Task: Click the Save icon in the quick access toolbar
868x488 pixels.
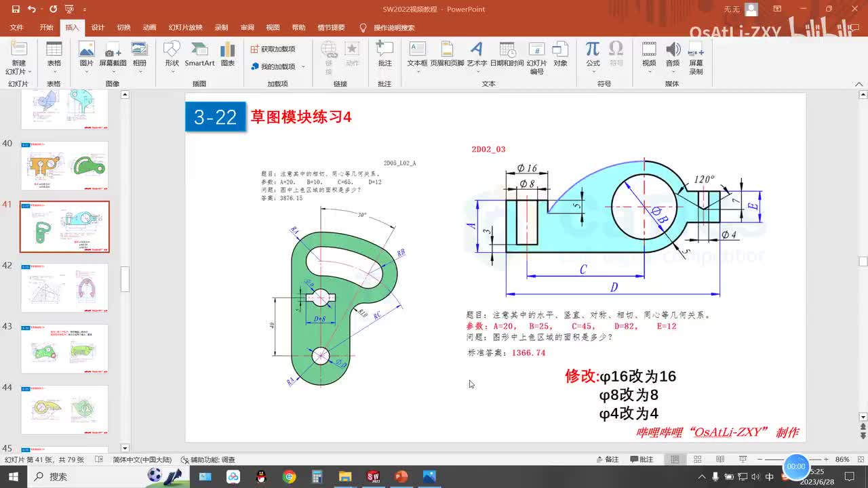Action: (14, 9)
